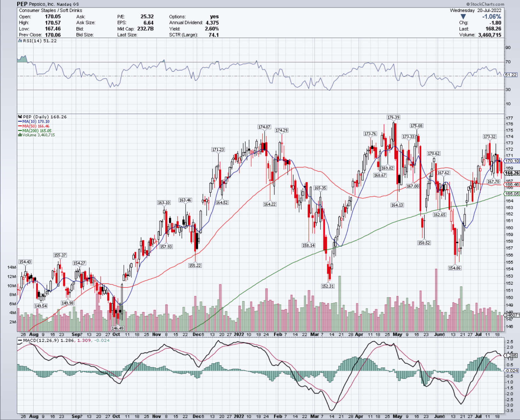Click the 176.39 peak price label
This screenshot has height=420, width=520.
[x=393, y=117]
